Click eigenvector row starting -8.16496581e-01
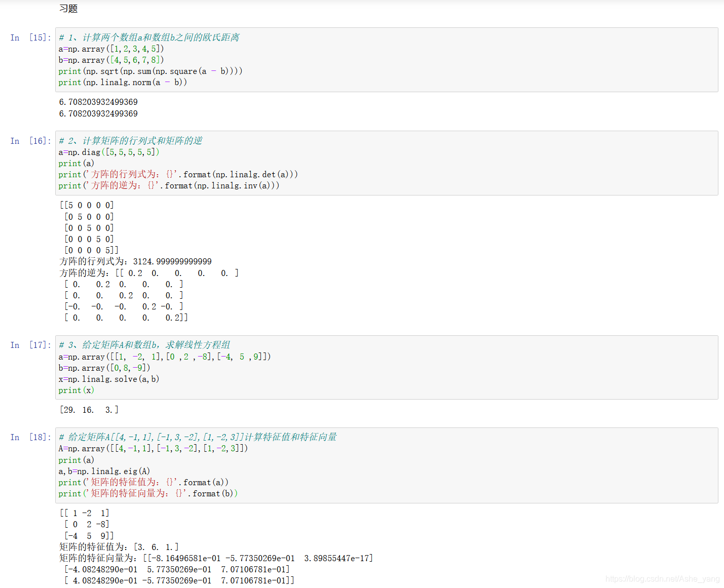The height and width of the screenshot is (588, 724). (216, 559)
